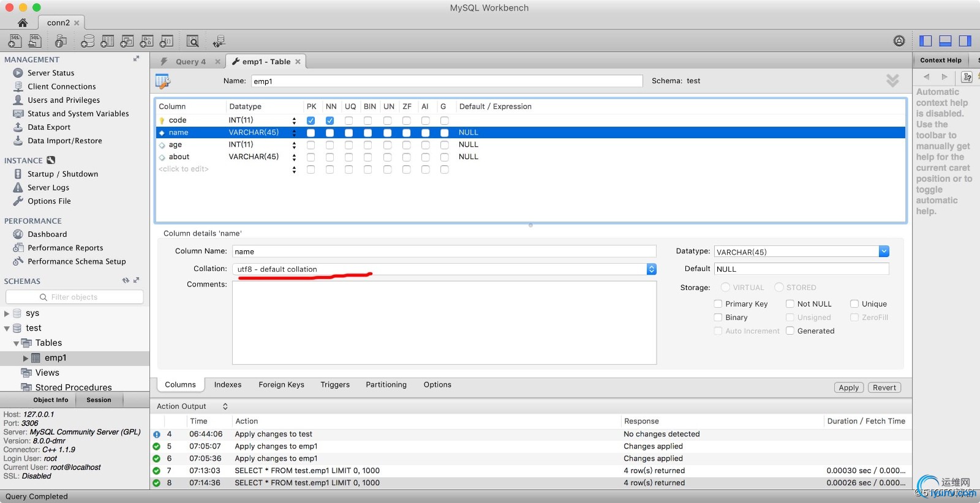Open datatype stepper for the code column
Viewport: 980px width, 503px height.
click(x=294, y=121)
